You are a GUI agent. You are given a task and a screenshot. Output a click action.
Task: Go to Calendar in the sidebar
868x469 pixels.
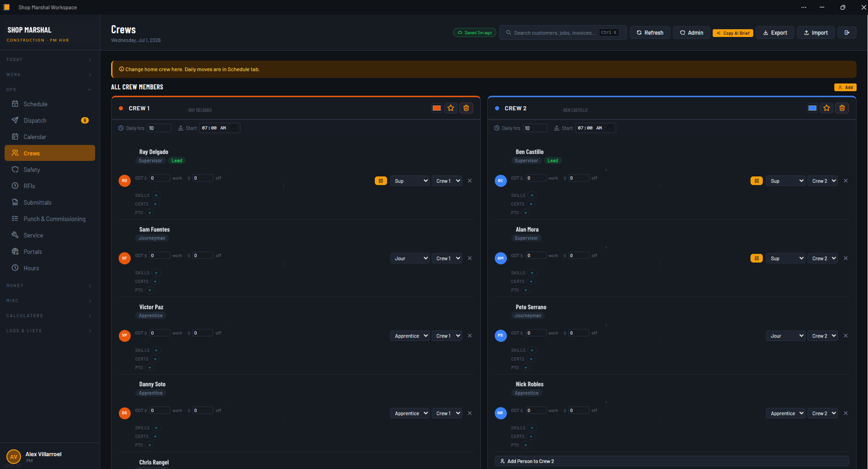pyautogui.click(x=49, y=137)
